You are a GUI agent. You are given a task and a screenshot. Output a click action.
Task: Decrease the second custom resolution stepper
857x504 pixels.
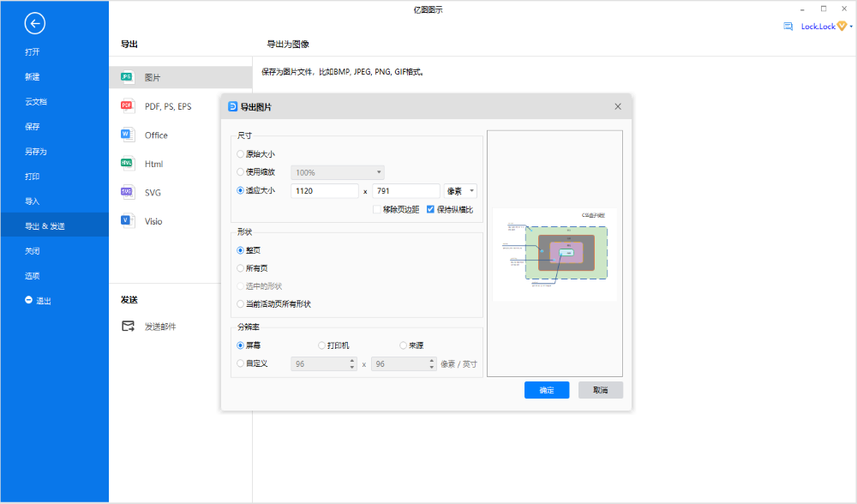(x=432, y=367)
